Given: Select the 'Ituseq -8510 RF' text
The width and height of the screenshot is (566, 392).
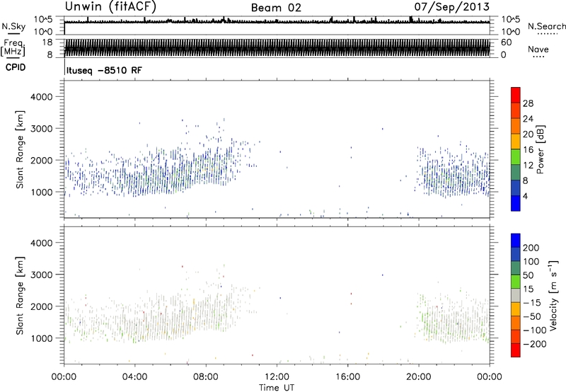Looking at the screenshot, I should click(104, 70).
